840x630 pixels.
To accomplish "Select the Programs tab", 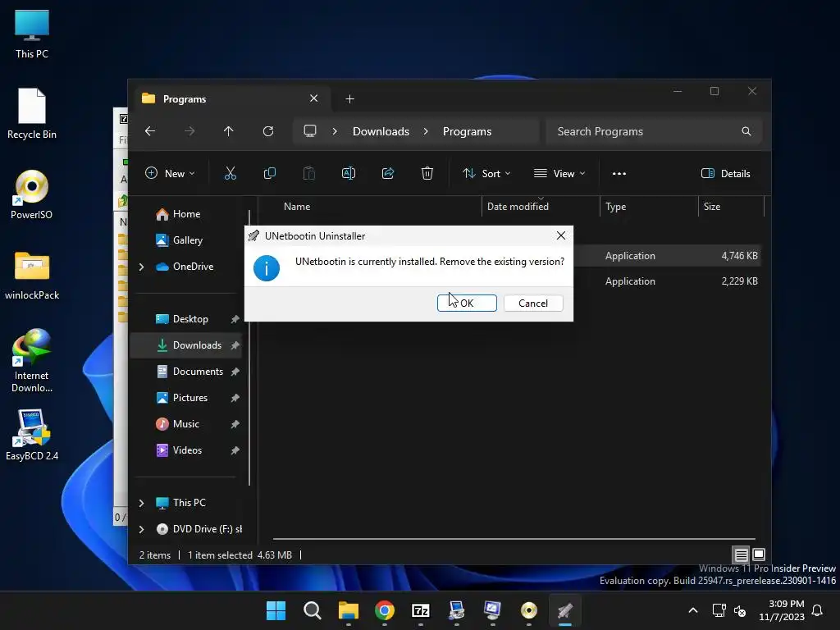I will (x=231, y=99).
